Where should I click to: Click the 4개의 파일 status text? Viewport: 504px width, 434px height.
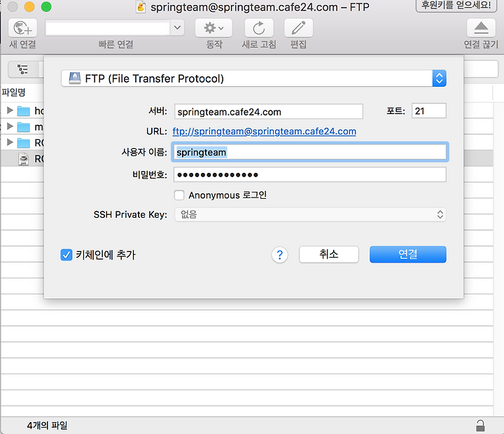(x=48, y=426)
